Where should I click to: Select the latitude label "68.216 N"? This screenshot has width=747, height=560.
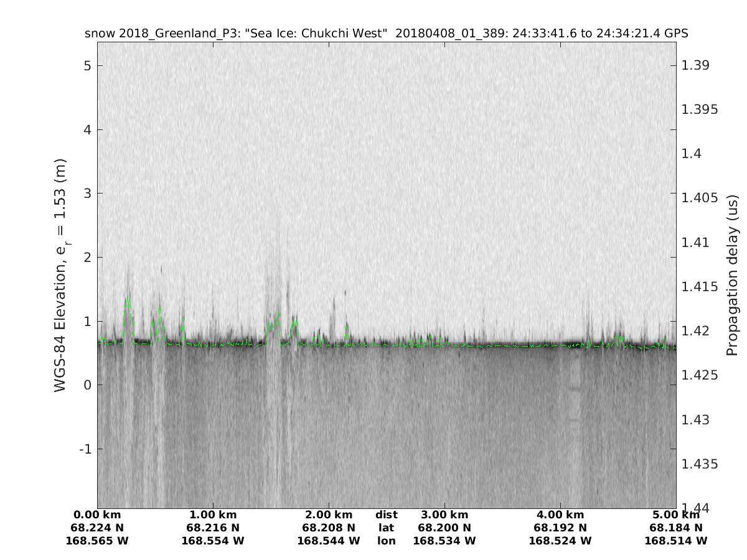point(213,528)
